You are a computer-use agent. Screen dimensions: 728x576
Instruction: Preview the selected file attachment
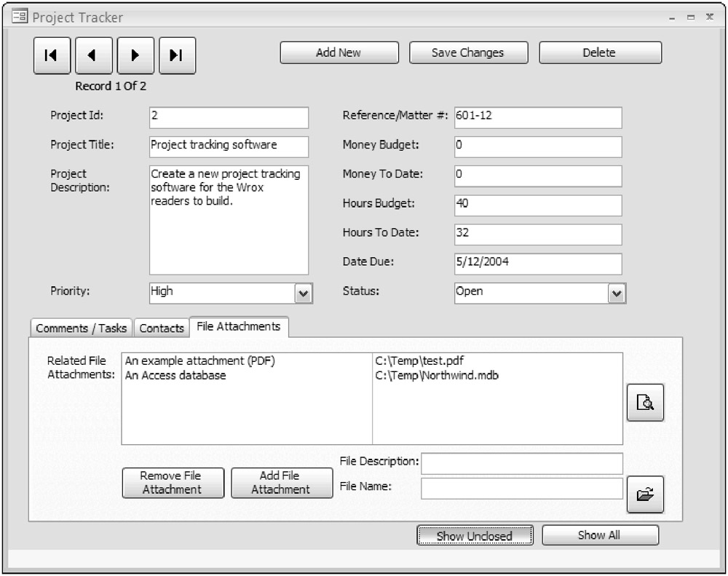click(645, 402)
